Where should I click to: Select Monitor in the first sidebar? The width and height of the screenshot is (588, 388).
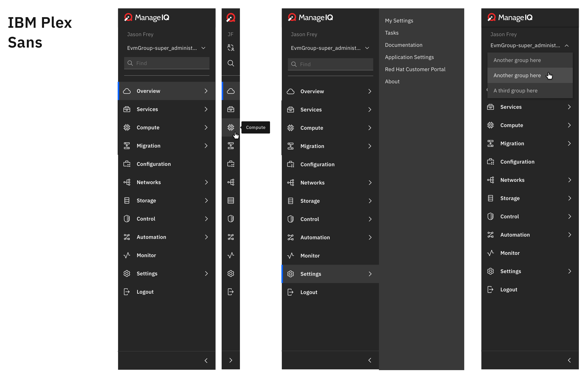[166, 255]
